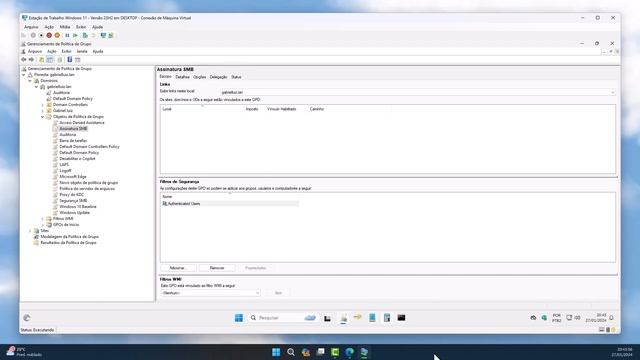Click the host weather widget
This screenshot has height=360, width=640.
[x=24, y=352]
